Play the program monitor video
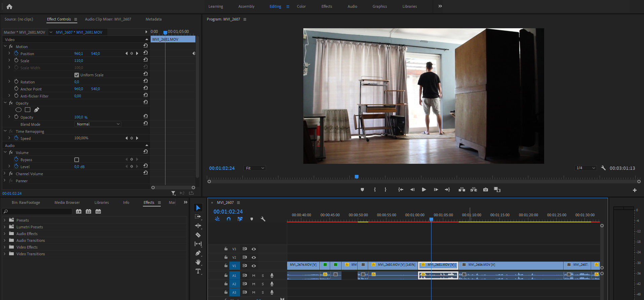This screenshot has height=300, width=644. pyautogui.click(x=424, y=190)
